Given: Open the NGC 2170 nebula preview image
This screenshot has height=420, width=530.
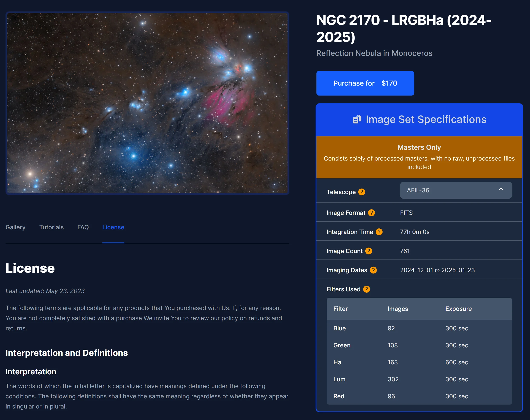Looking at the screenshot, I should (147, 103).
